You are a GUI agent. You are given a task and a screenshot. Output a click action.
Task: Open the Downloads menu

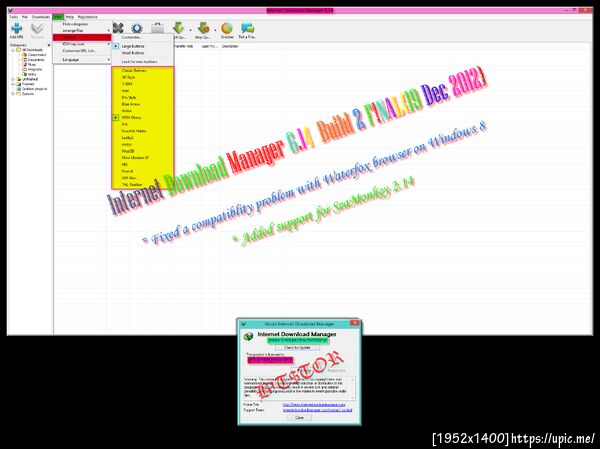pyautogui.click(x=41, y=17)
